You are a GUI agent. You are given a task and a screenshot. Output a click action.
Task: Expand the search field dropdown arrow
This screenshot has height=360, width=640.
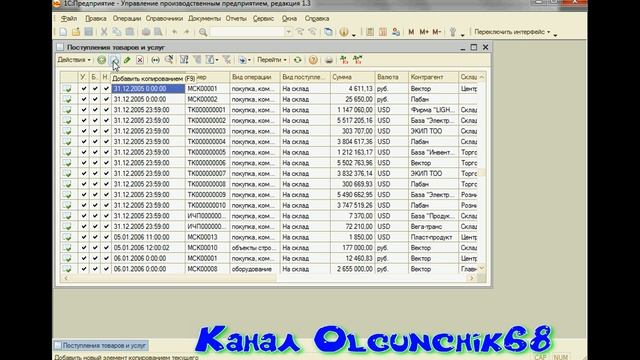(x=288, y=32)
